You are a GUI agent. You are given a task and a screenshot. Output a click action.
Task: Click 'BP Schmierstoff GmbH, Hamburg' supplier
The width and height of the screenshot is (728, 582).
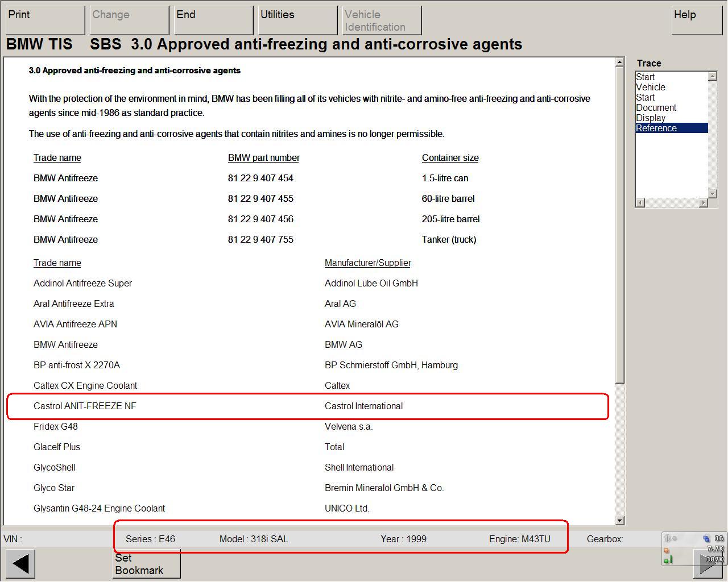[x=391, y=365]
